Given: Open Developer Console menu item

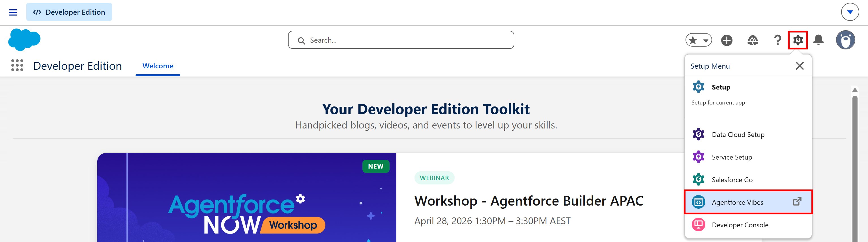Looking at the screenshot, I should point(748,224).
